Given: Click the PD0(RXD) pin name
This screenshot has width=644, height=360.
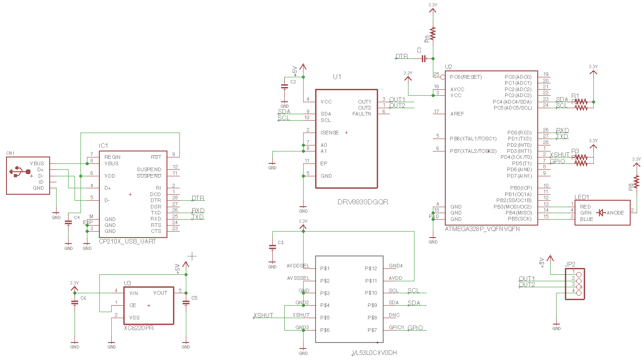Looking at the screenshot, I should tap(519, 133).
